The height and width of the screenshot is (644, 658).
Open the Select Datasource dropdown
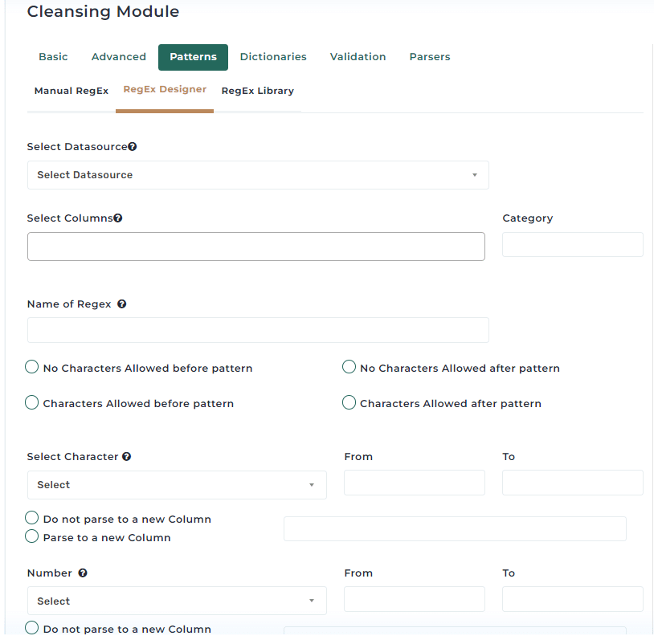pyautogui.click(x=258, y=175)
